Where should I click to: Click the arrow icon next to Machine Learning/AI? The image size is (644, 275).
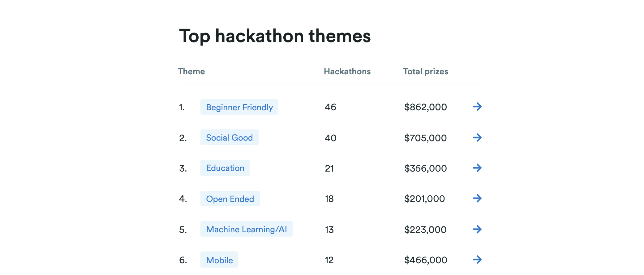478,229
